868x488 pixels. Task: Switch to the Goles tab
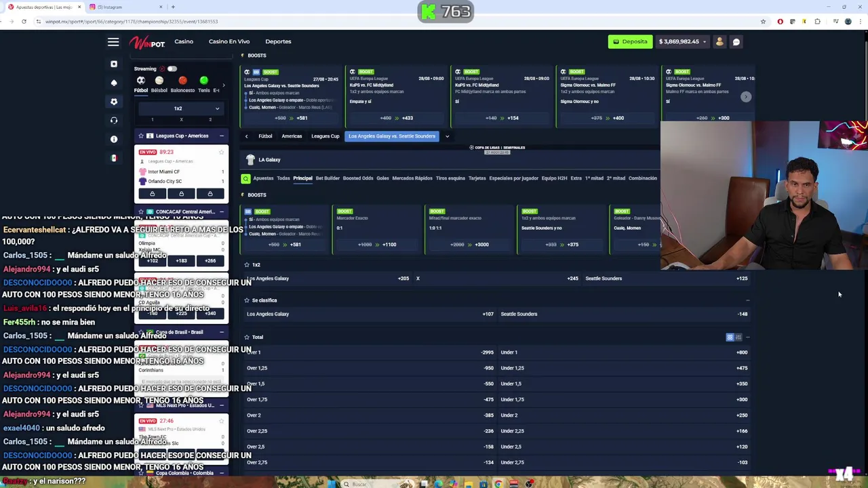pyautogui.click(x=382, y=178)
